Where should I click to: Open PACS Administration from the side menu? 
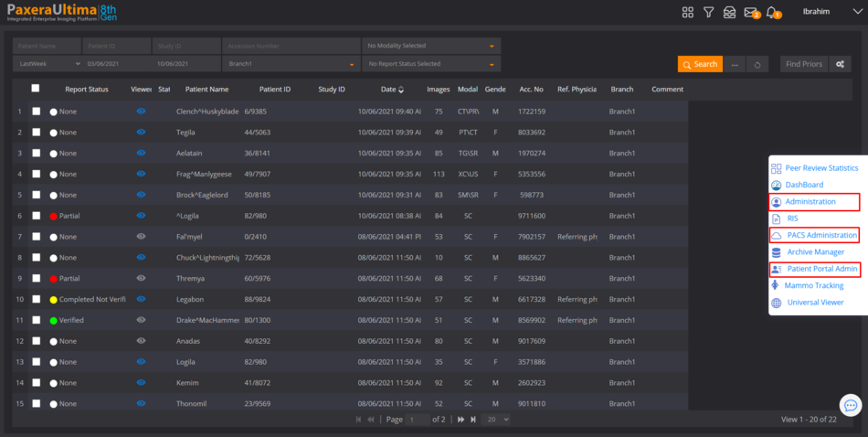814,235
